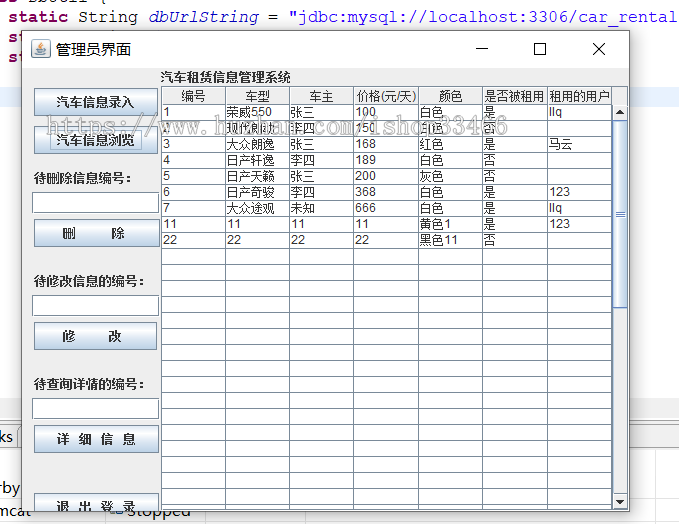Select the price cell 189
This screenshot has height=524, width=679.
386,160
